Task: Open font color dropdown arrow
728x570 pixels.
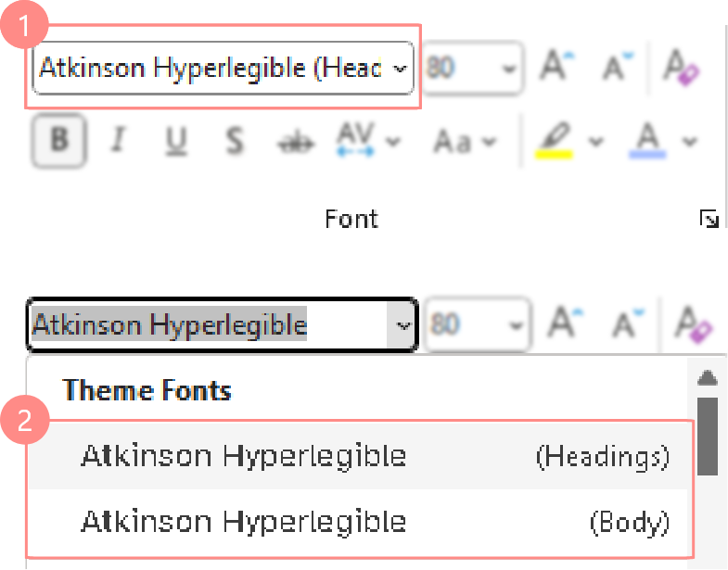Action: [690, 141]
